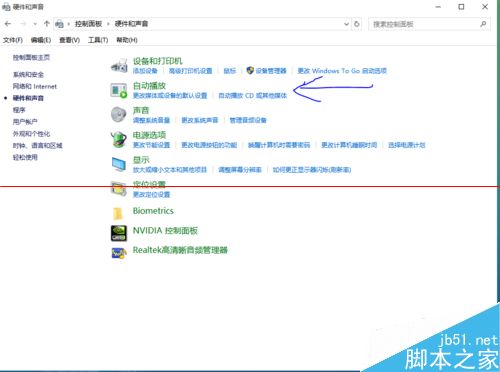
Task: Open the 自动播放 CD 或其他媒体 link
Action: (252, 95)
